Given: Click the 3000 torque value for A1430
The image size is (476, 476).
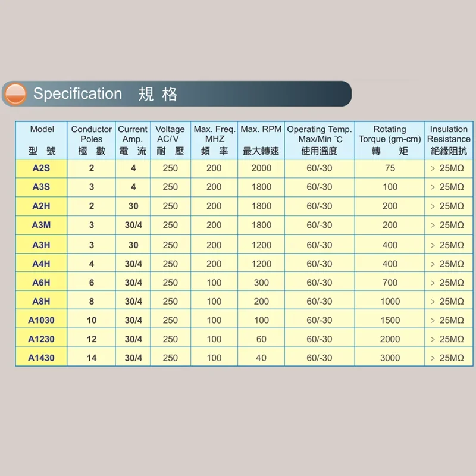Looking at the screenshot, I should (390, 358).
